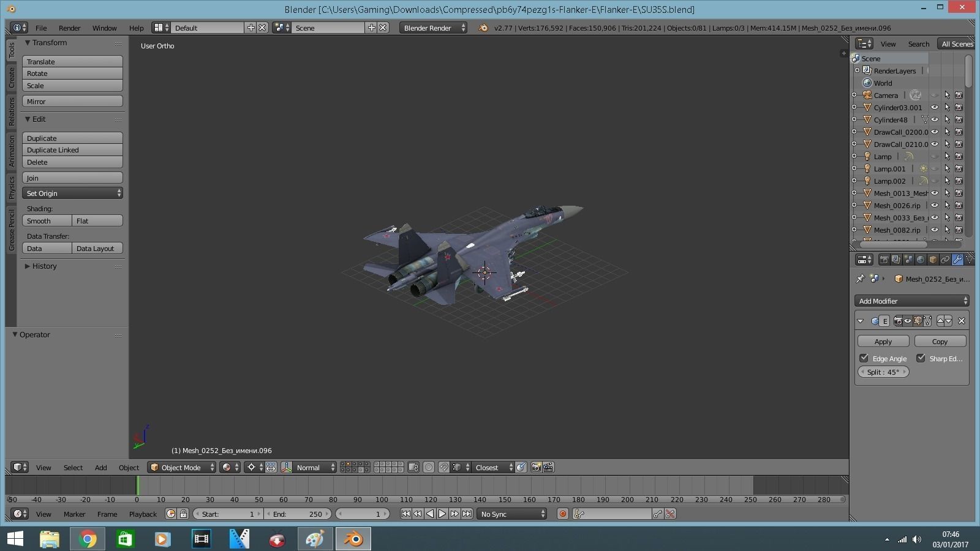This screenshot has height=551, width=980.
Task: Open the Modifiers properties tab
Action: 957,260
